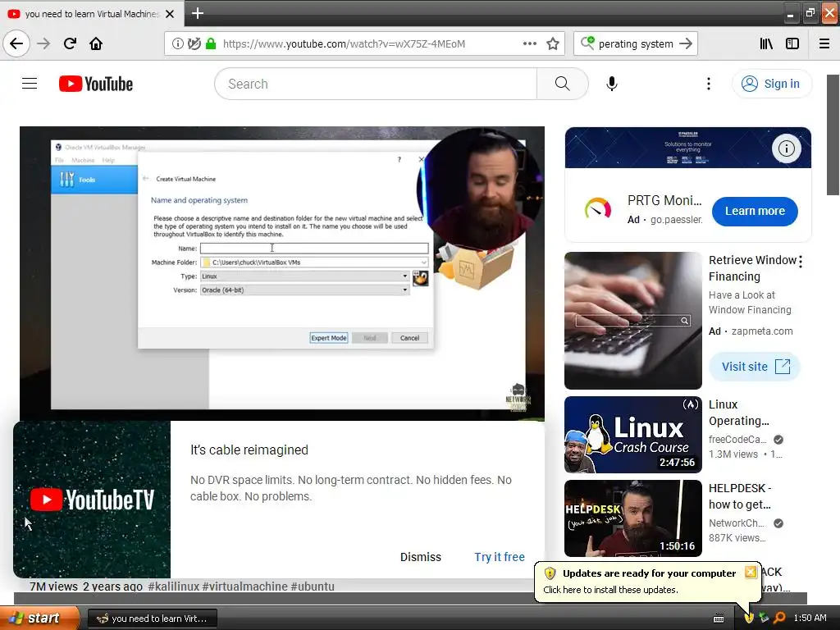The image size is (840, 630).
Task: Click the green padlock security icon
Action: [x=211, y=44]
